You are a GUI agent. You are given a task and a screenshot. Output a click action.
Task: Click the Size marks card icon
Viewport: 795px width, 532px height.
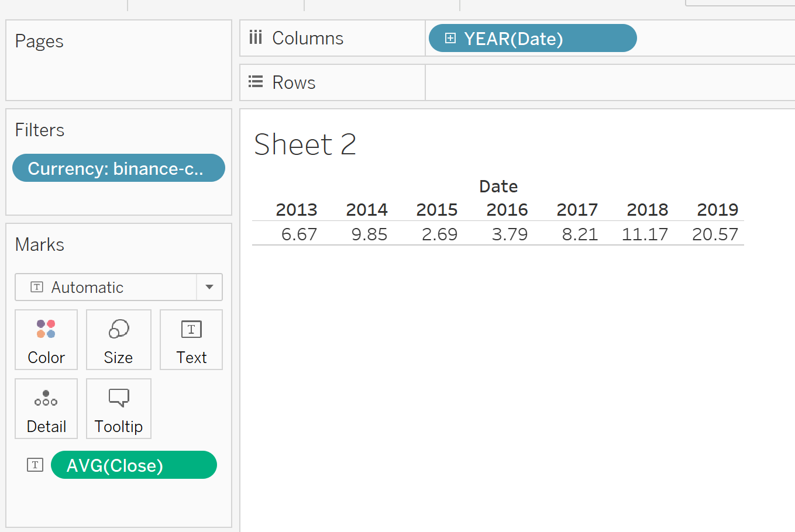[x=119, y=329]
